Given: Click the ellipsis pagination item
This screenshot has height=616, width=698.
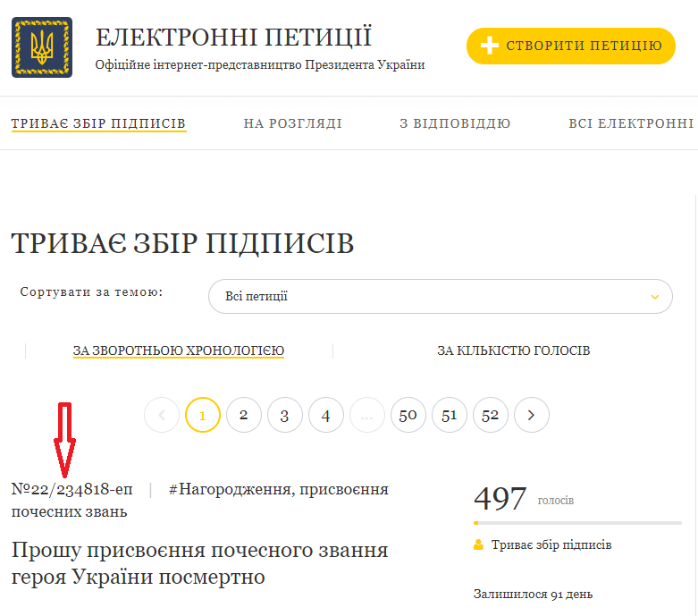Looking at the screenshot, I should (366, 415).
